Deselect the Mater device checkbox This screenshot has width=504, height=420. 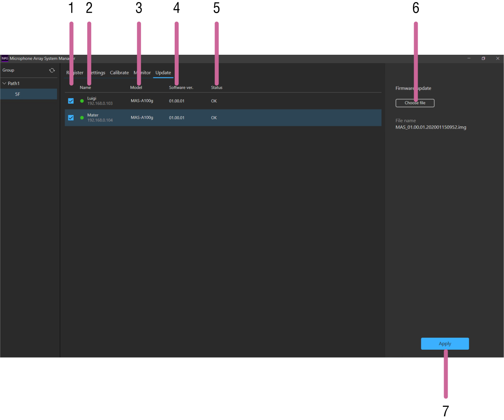[71, 118]
